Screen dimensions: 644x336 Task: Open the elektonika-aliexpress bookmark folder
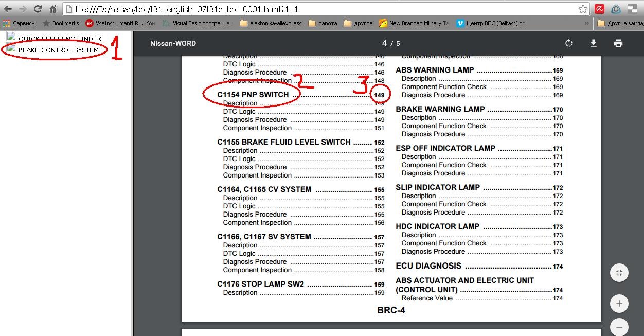[271, 23]
